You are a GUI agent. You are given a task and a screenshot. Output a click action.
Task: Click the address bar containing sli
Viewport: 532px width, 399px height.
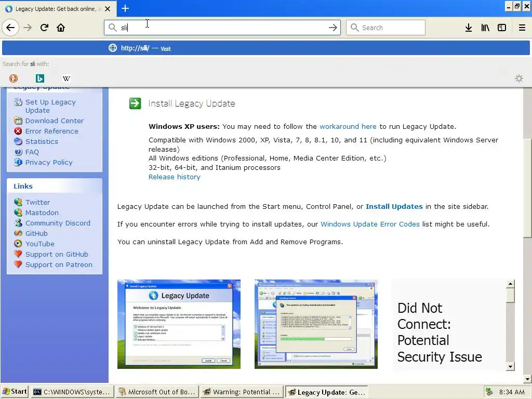(222, 28)
